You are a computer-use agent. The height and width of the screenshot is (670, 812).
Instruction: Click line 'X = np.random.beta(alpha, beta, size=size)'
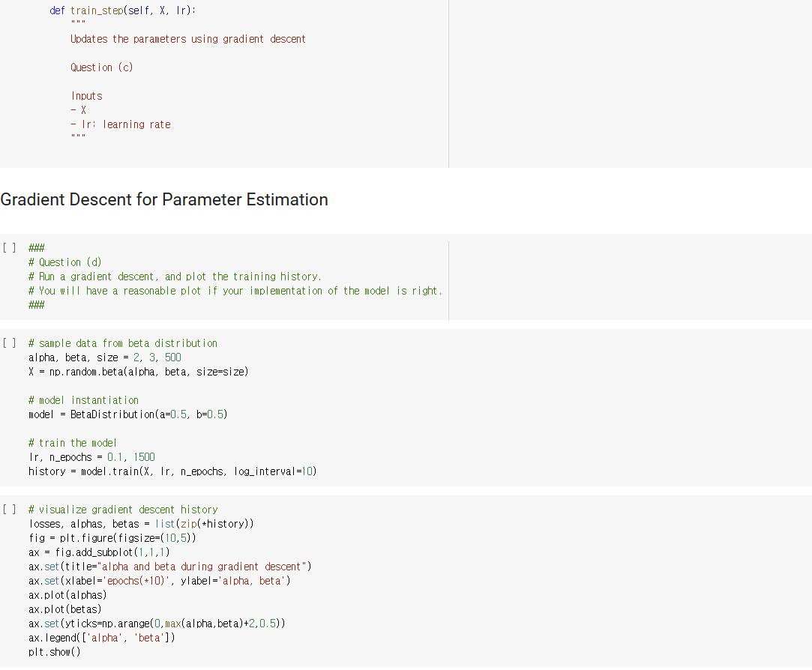coord(138,371)
